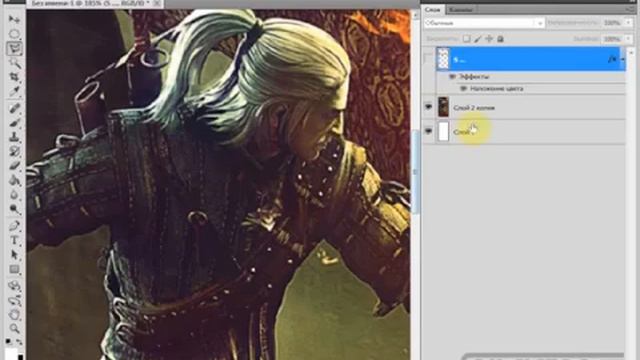The image size is (640, 360).
Task: Select the Elliptical Marquee tool
Action: tap(14, 33)
